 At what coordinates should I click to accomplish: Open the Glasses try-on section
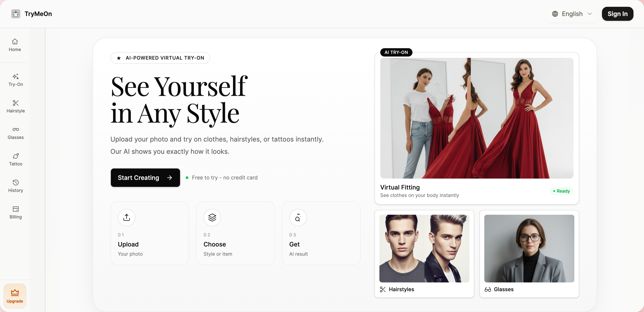pyautogui.click(x=15, y=133)
